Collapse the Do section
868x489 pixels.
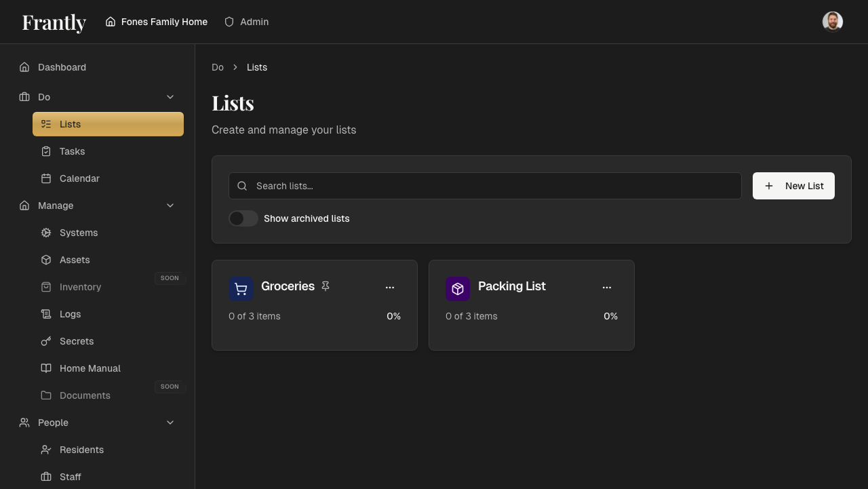click(170, 97)
